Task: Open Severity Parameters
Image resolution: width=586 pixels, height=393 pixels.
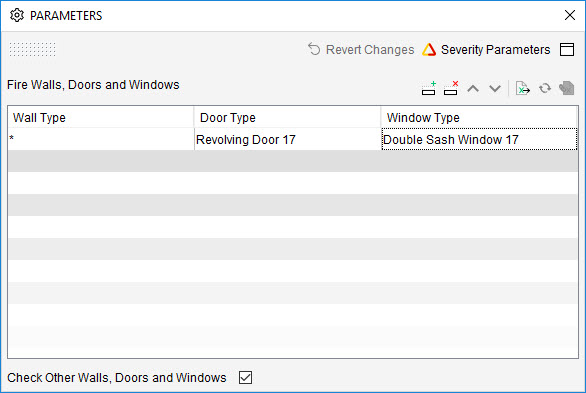Action: [x=486, y=49]
